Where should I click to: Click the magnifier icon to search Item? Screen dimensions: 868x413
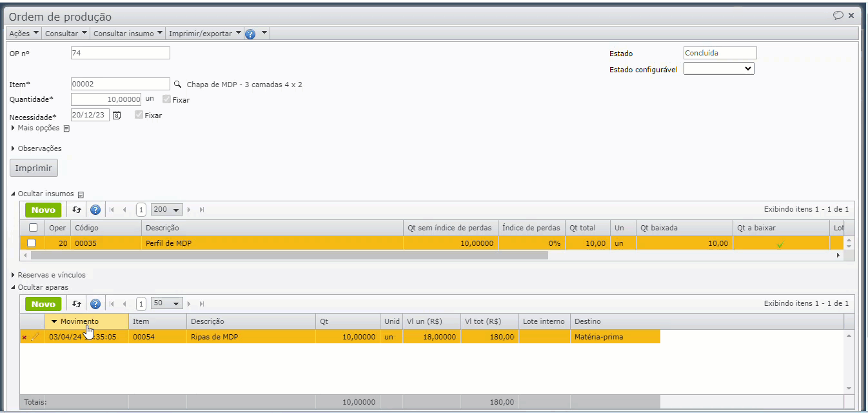178,84
